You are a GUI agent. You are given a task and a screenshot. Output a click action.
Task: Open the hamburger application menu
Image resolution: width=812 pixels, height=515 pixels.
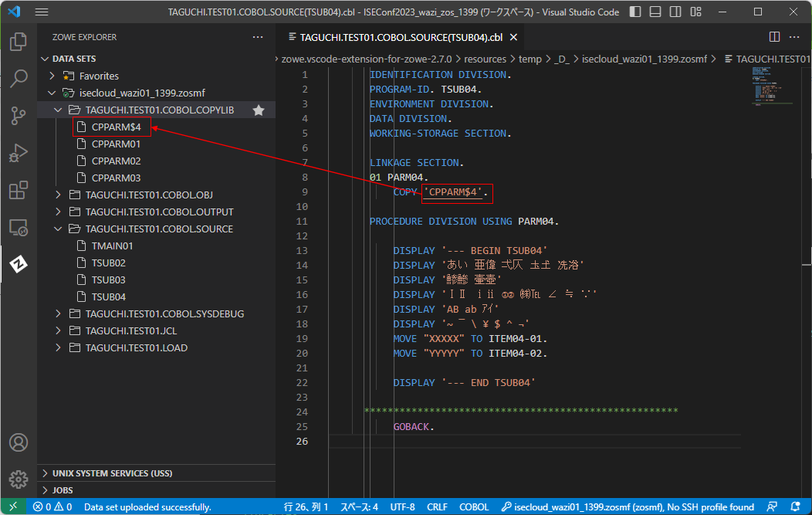pyautogui.click(x=42, y=12)
